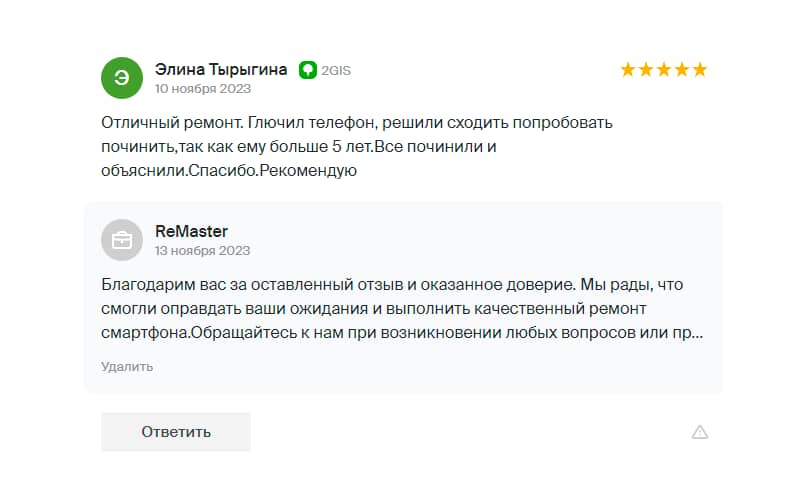Click the fifth rating star

[700, 70]
